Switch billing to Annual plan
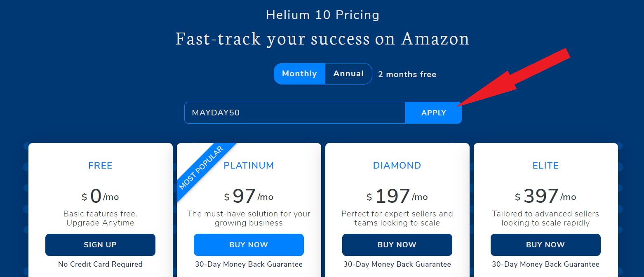The image size is (644, 277). [348, 73]
